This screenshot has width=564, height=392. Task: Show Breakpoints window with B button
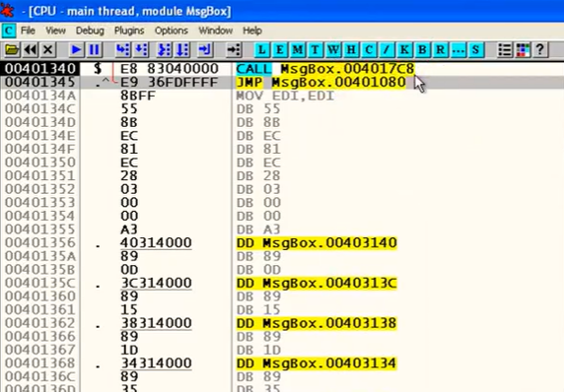422,49
